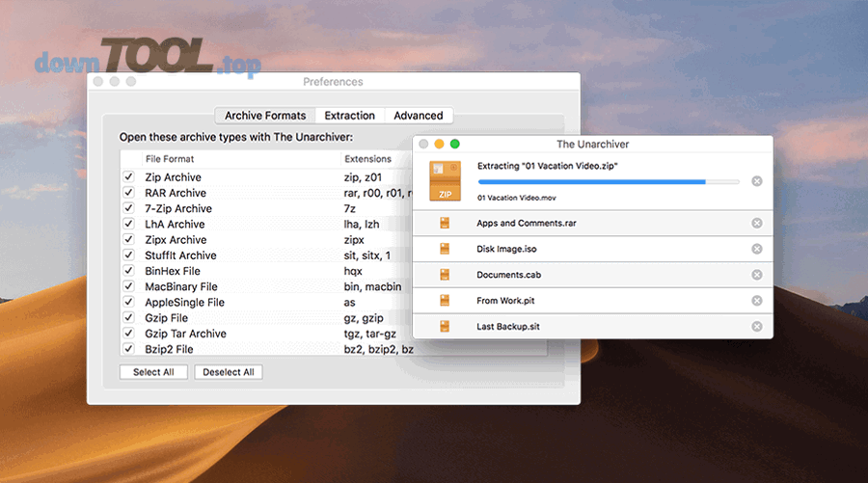This screenshot has height=483, width=868.
Task: Remove From Work.pit from the queue
Action: 757,301
